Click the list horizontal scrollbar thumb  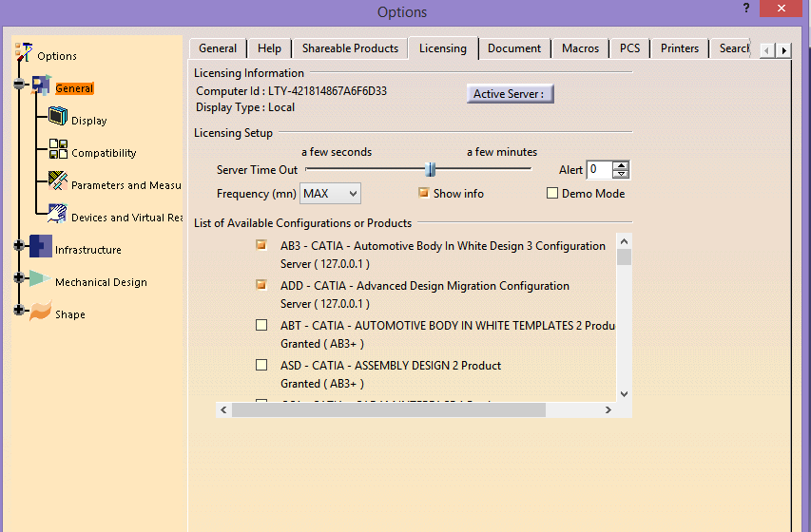389,410
